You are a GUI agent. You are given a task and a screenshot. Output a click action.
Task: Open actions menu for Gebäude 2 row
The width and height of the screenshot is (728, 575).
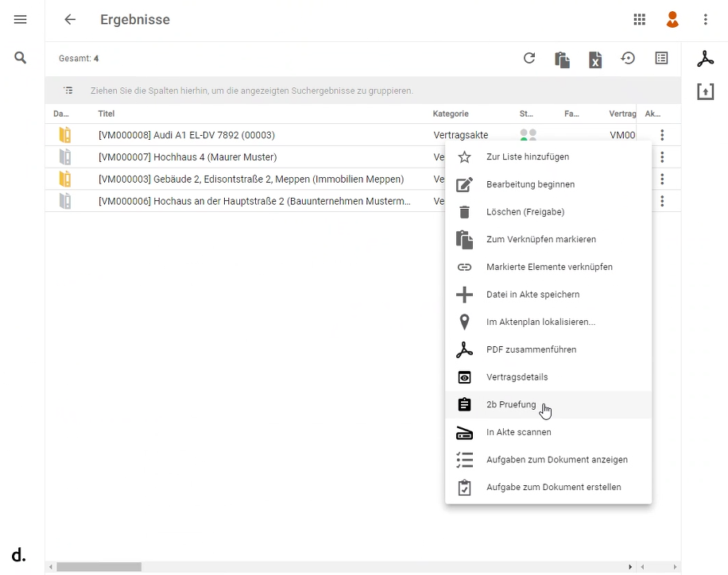click(x=662, y=179)
